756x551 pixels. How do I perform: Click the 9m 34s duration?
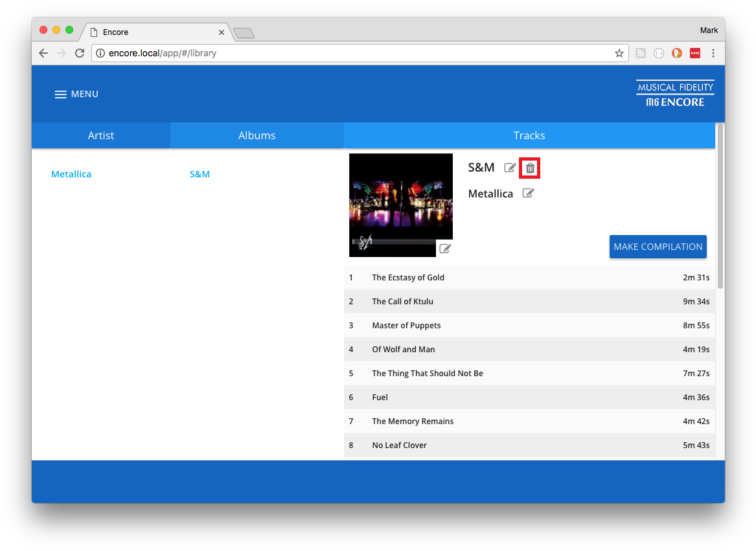click(696, 301)
